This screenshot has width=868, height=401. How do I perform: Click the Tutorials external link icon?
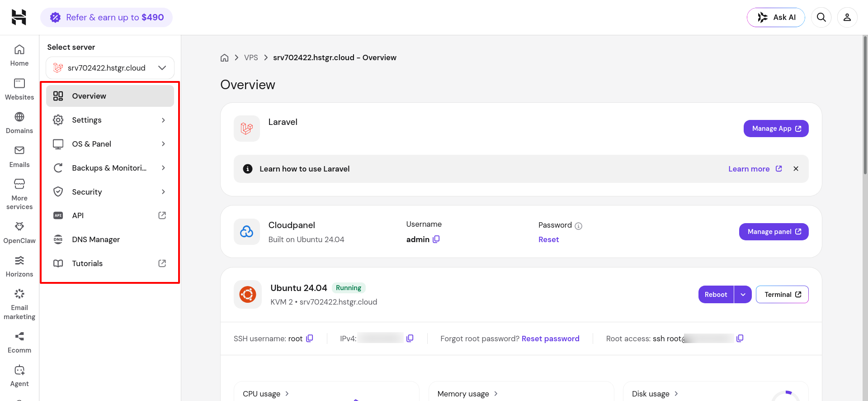point(162,263)
